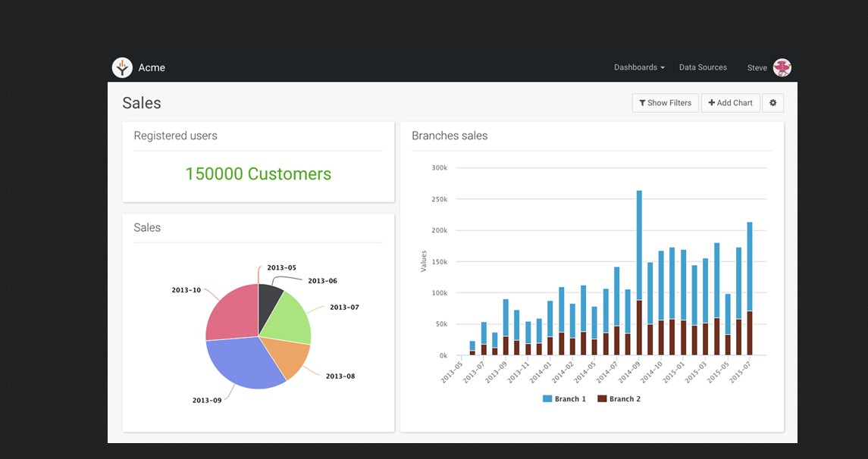Image resolution: width=868 pixels, height=459 pixels.
Task: Toggle Branch 1 series in legend
Action: pos(564,399)
